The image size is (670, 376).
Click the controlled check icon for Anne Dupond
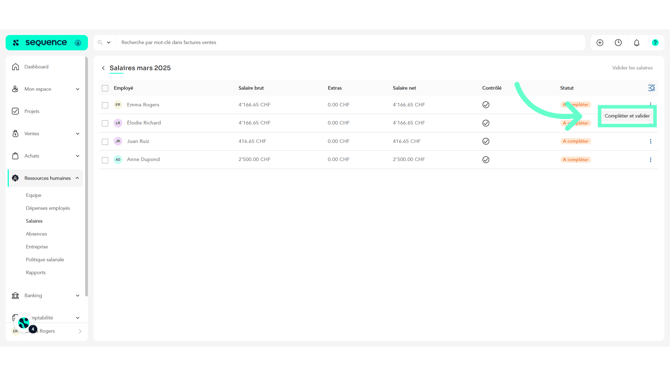point(486,159)
